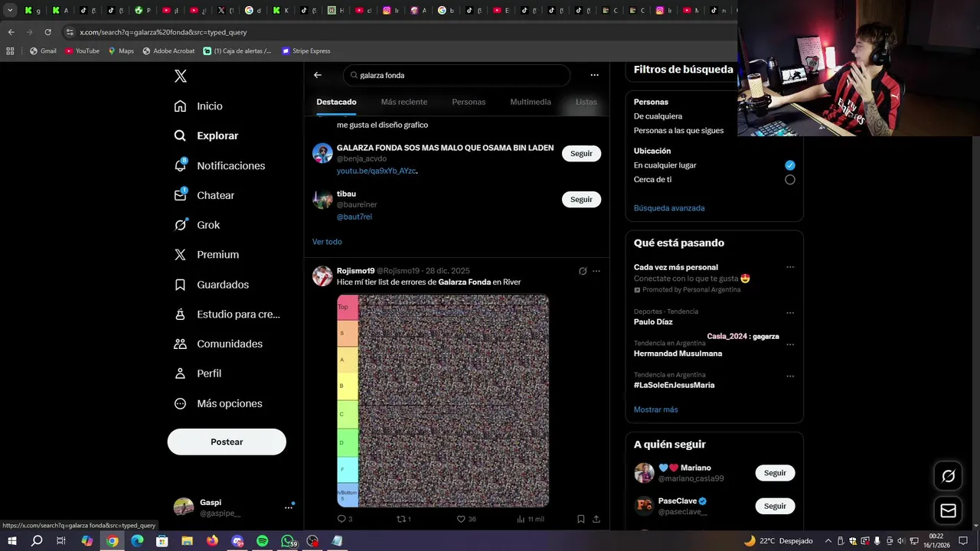Viewport: 980px width, 551px height.
Task: Open #LaSoleEnJesusMaria trend
Action: tap(674, 385)
